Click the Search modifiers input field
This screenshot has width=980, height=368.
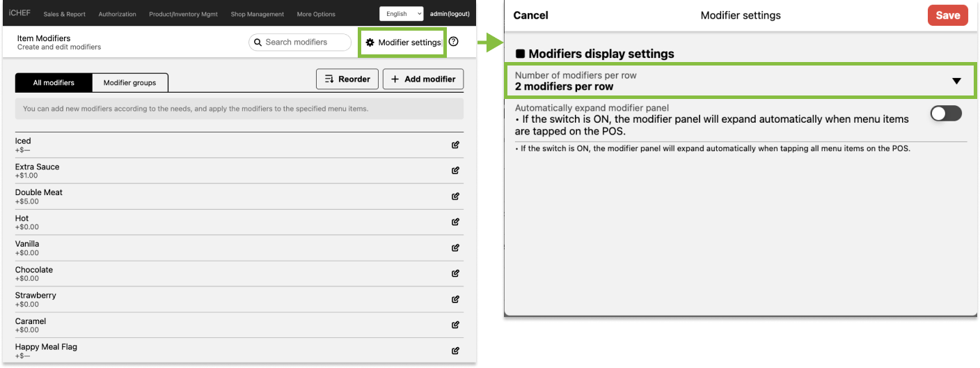tap(300, 43)
